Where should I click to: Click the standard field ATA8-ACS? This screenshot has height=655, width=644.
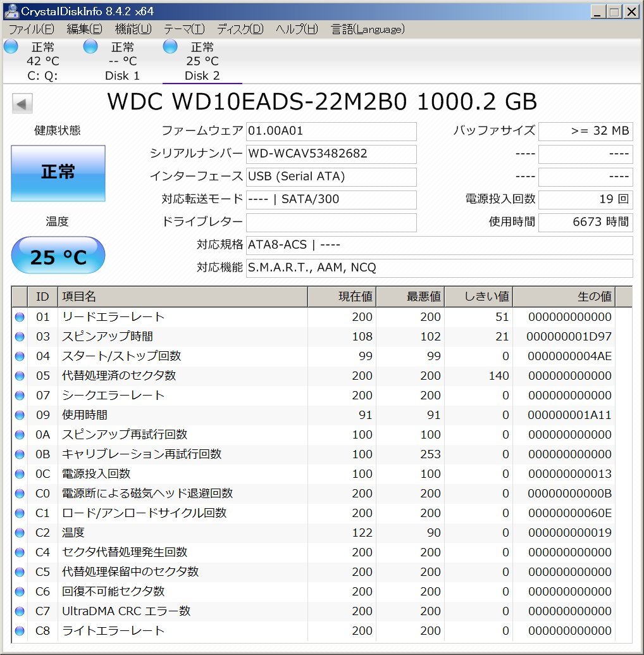(440, 245)
